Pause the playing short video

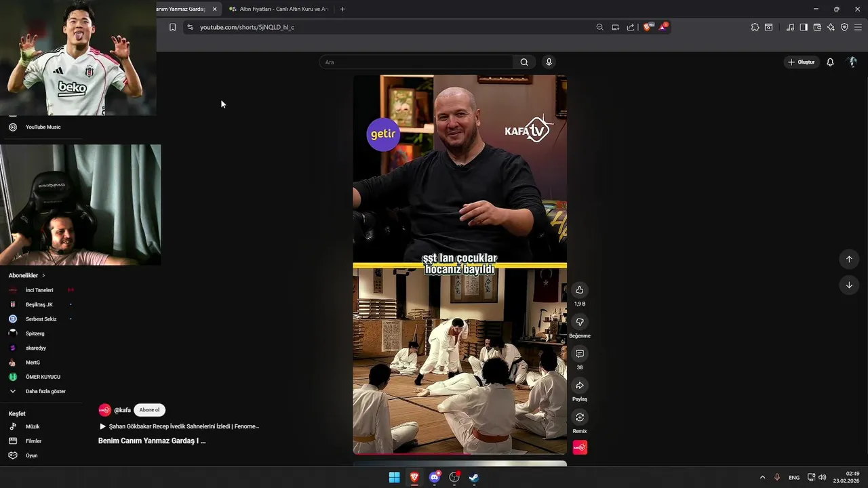pyautogui.click(x=460, y=264)
